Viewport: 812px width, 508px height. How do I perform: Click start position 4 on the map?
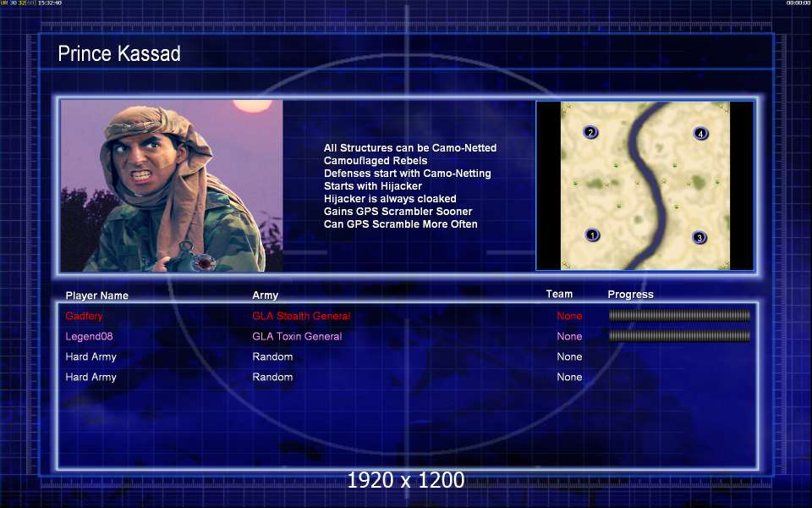[x=700, y=134]
